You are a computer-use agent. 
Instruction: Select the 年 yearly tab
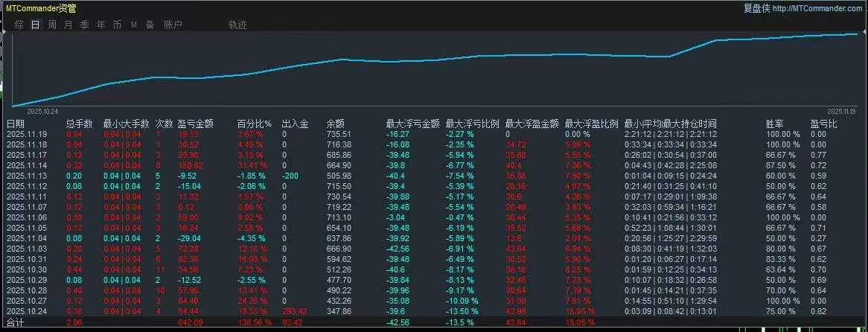point(100,25)
